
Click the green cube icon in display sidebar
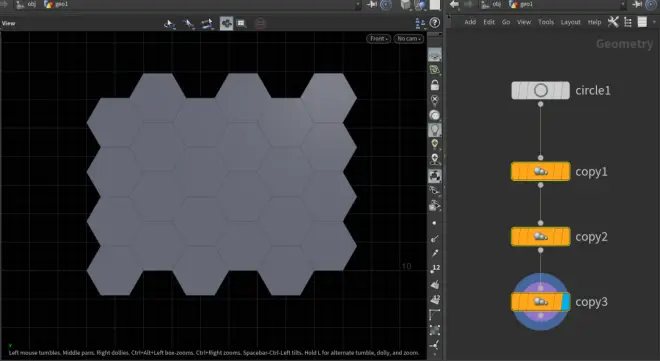435,70
